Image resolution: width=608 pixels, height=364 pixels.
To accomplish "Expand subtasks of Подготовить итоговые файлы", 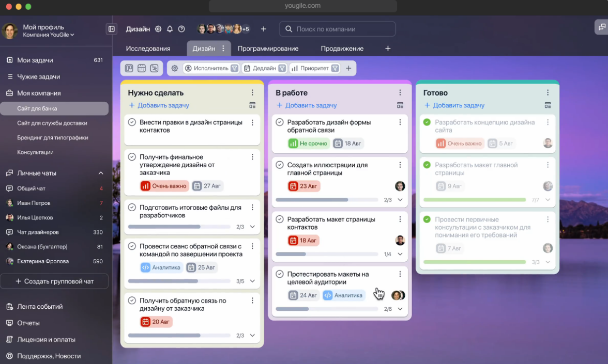I will coord(252,227).
